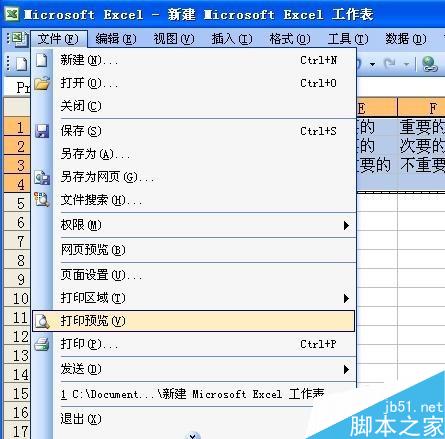Select row 2 header
Viewport: 445px width, 439px height.
click(x=17, y=146)
